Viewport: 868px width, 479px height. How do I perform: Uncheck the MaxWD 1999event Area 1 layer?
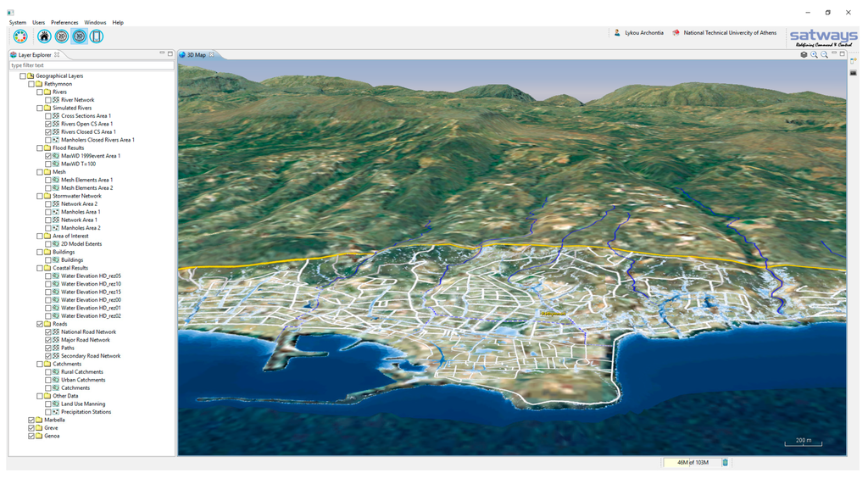point(48,156)
